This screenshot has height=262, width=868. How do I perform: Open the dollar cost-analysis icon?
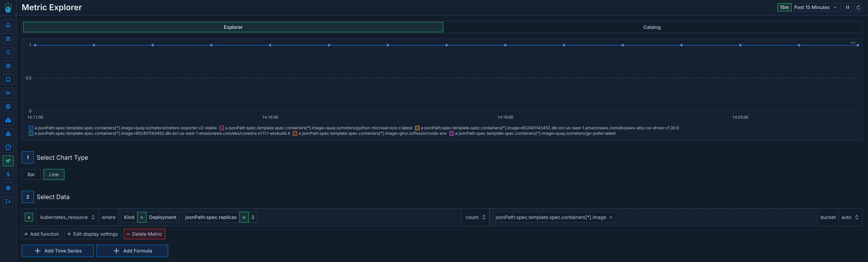click(8, 174)
